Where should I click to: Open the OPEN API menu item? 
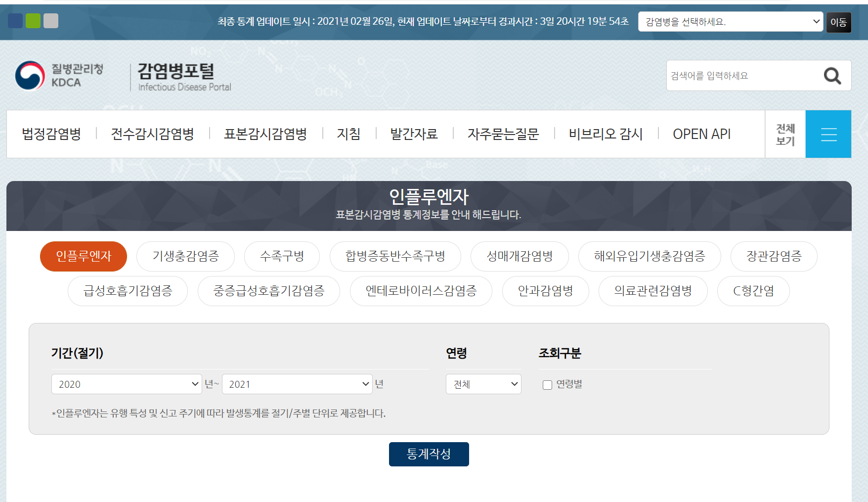point(701,134)
